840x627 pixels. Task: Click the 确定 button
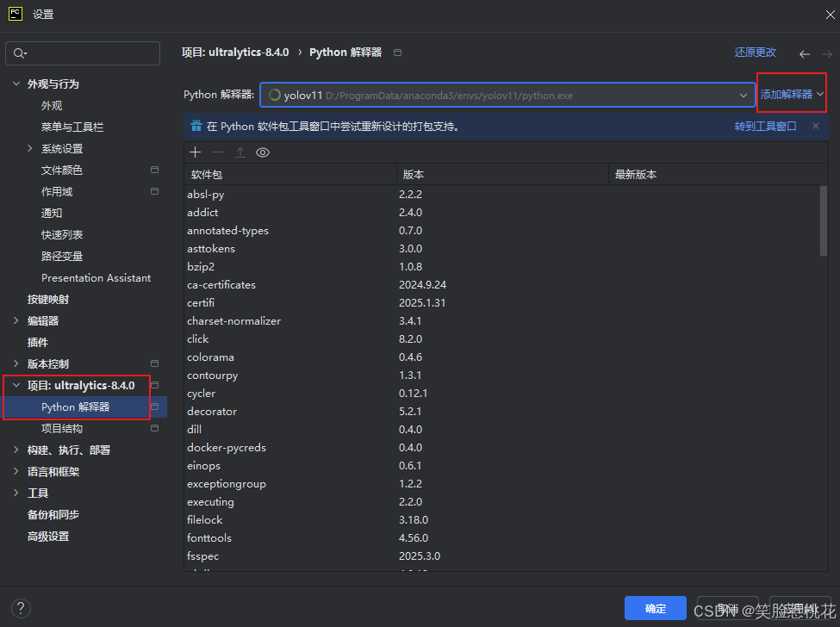tap(655, 608)
